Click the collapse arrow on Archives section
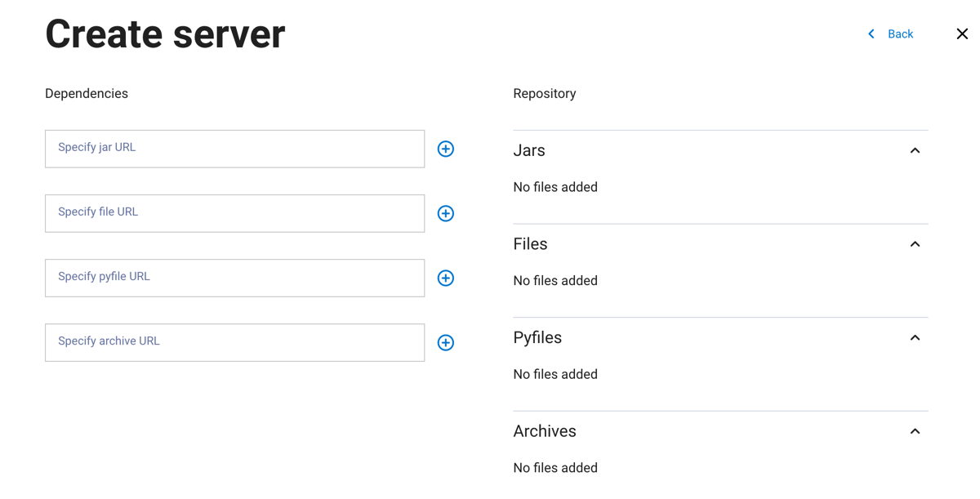This screenshot has height=499, width=980. point(915,430)
